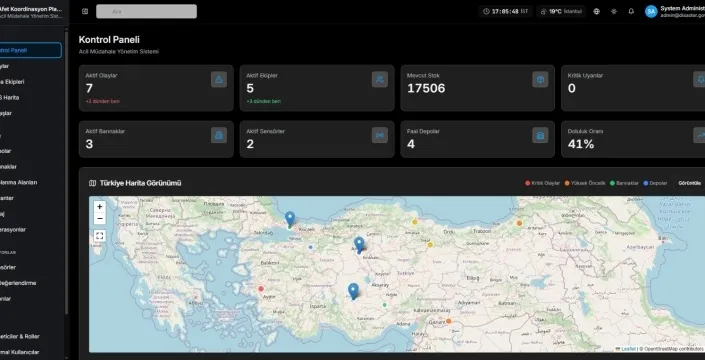Click the Faal Depolar warehouse icon
Image resolution: width=705 pixels, height=360 pixels.
[540, 135]
